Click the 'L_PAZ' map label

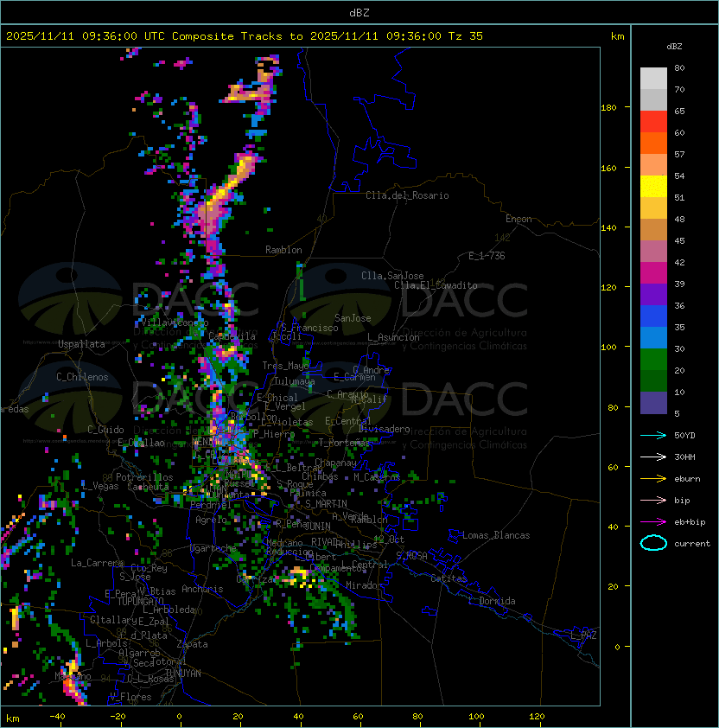pyautogui.click(x=583, y=635)
